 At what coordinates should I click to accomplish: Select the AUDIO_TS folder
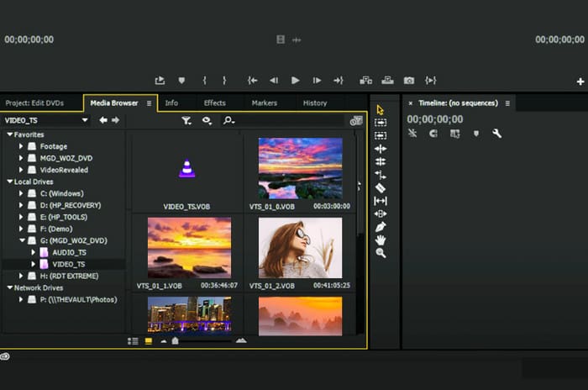click(x=69, y=252)
